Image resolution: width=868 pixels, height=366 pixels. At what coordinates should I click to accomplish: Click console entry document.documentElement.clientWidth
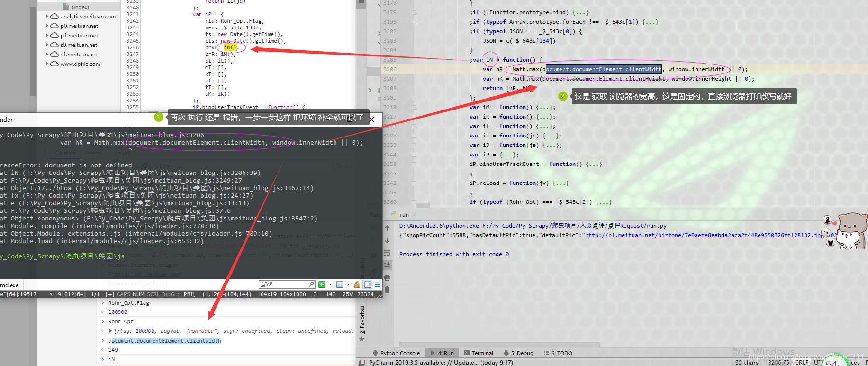point(165,341)
